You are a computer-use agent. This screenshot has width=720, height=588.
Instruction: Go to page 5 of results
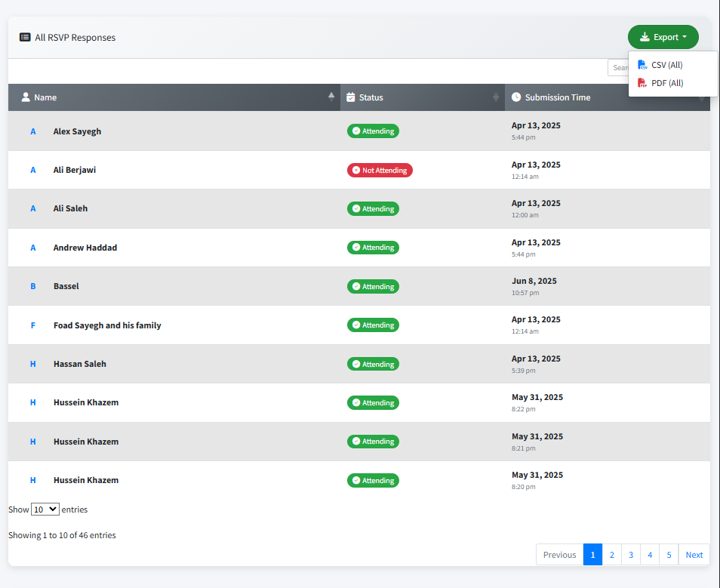pyautogui.click(x=669, y=555)
